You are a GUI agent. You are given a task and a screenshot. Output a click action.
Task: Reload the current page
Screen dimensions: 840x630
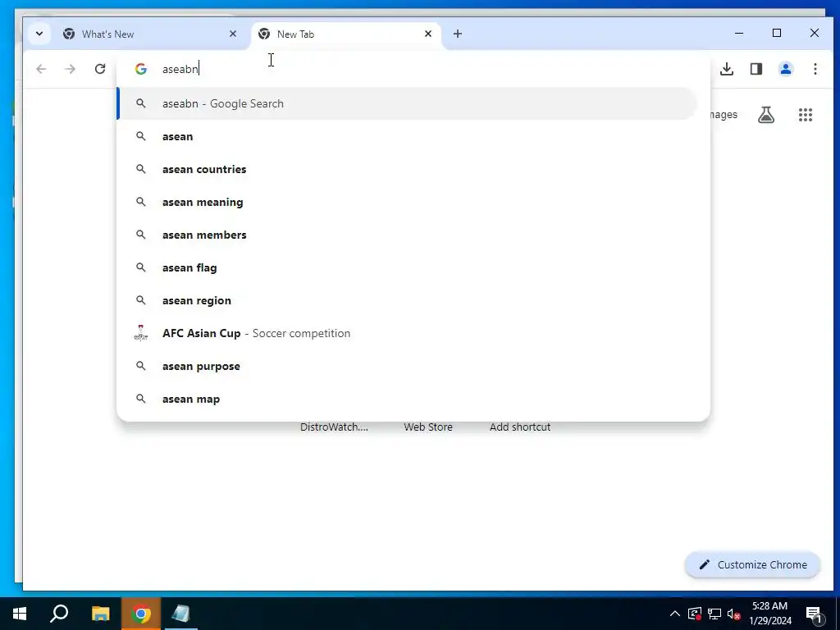[x=99, y=69]
